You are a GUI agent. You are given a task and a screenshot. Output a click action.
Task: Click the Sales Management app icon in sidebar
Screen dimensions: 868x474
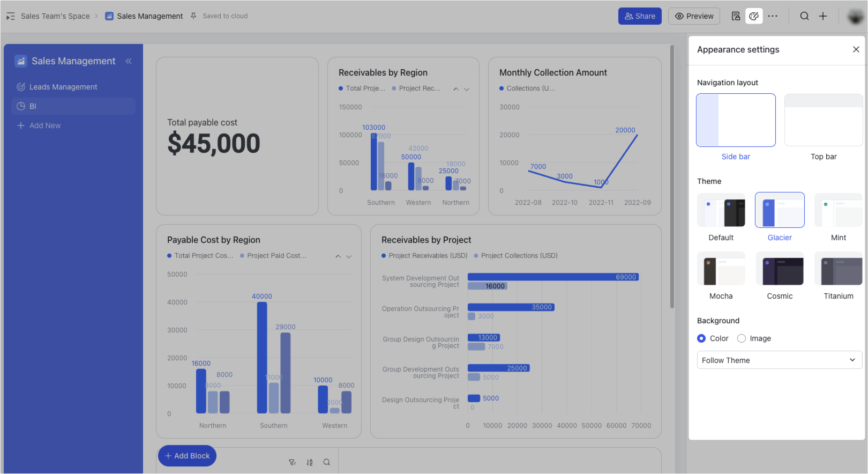coord(21,61)
